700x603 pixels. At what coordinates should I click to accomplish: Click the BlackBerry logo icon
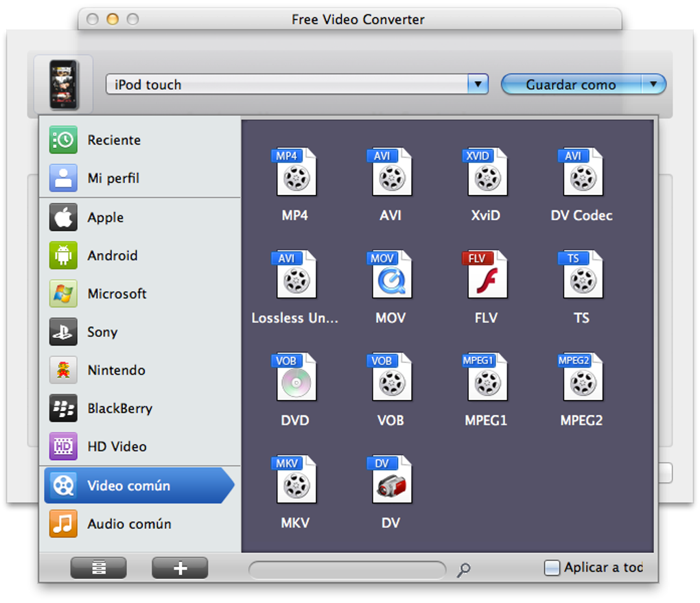[63, 408]
